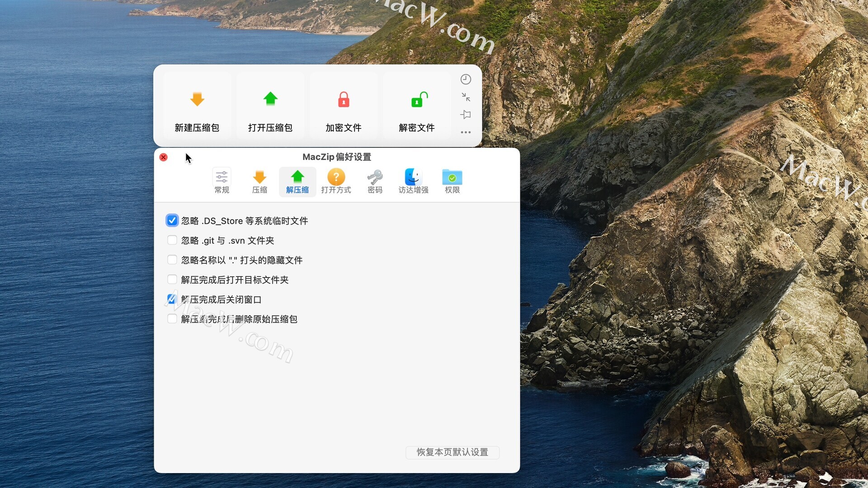Open the 权限 folder tab
868x488 pixels.
[452, 182]
